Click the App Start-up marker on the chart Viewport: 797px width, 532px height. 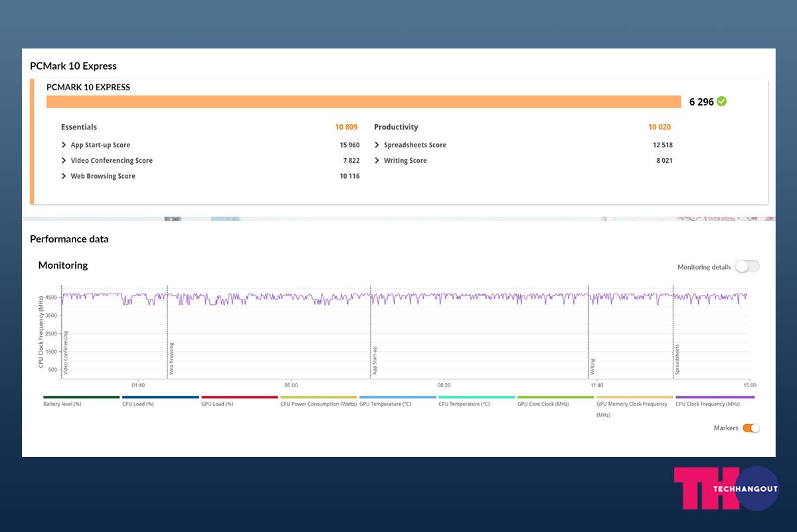(375, 361)
